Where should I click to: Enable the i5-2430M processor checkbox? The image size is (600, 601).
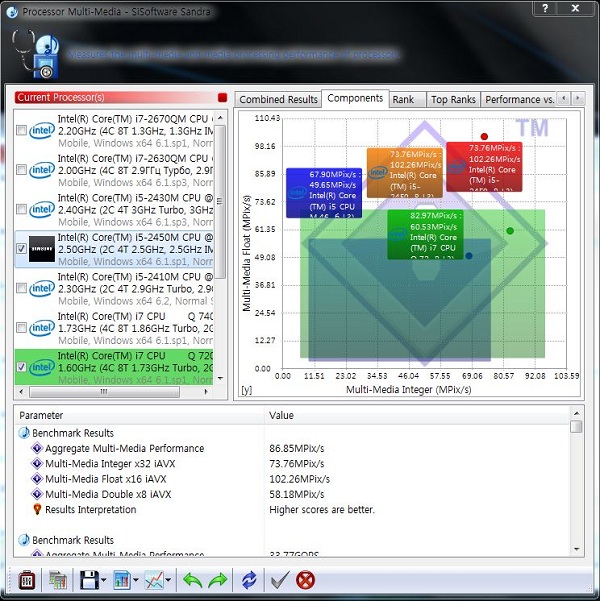pyautogui.click(x=21, y=209)
